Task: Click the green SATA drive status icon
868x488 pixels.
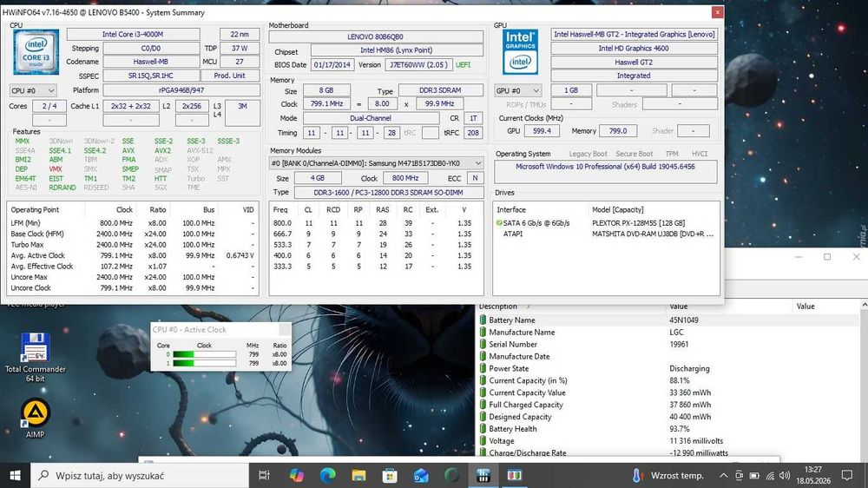Action: pyautogui.click(x=499, y=222)
